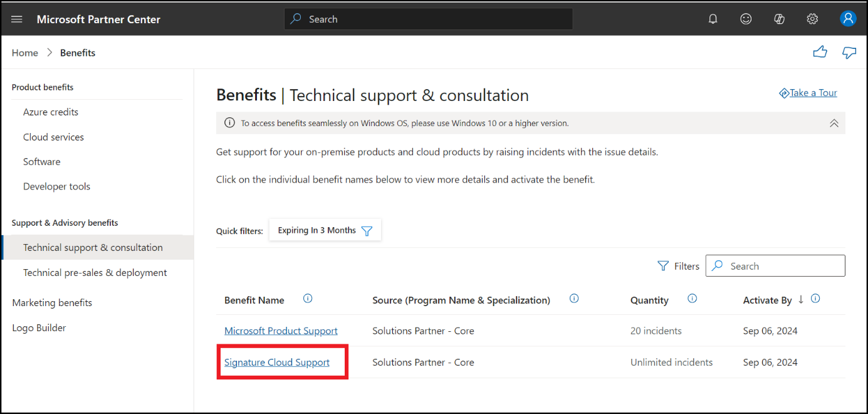
Task: Open the hamburger navigation menu
Action: 17,19
